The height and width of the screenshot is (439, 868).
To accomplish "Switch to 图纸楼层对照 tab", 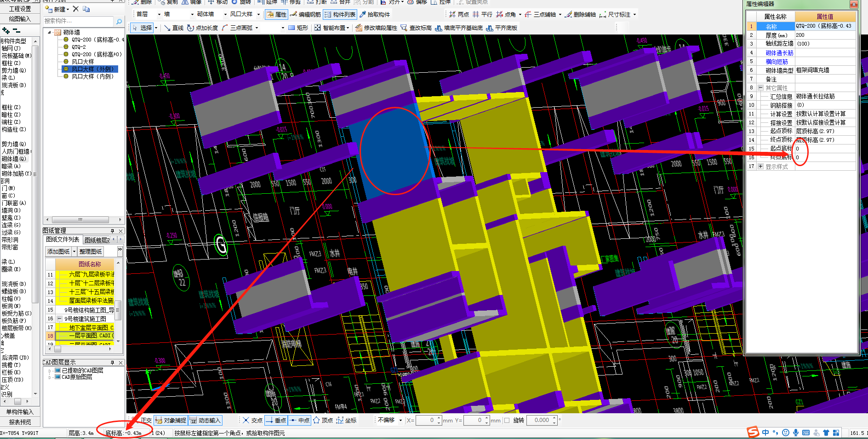I will [97, 240].
